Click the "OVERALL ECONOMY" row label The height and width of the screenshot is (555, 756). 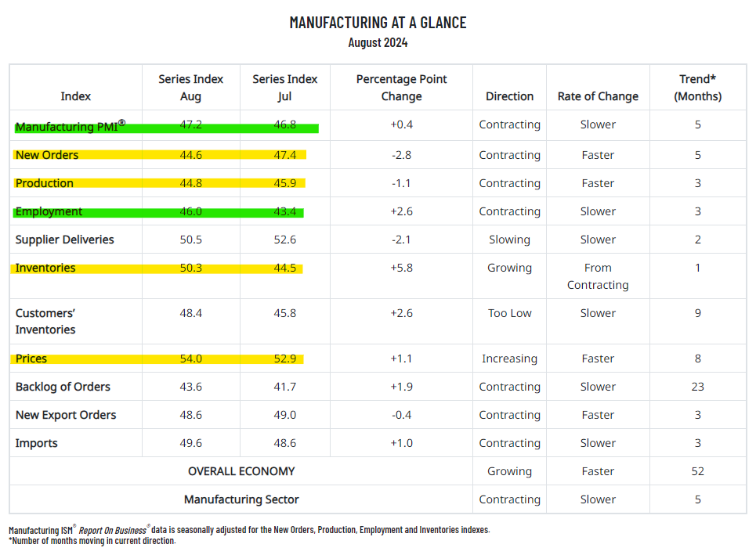click(x=241, y=471)
